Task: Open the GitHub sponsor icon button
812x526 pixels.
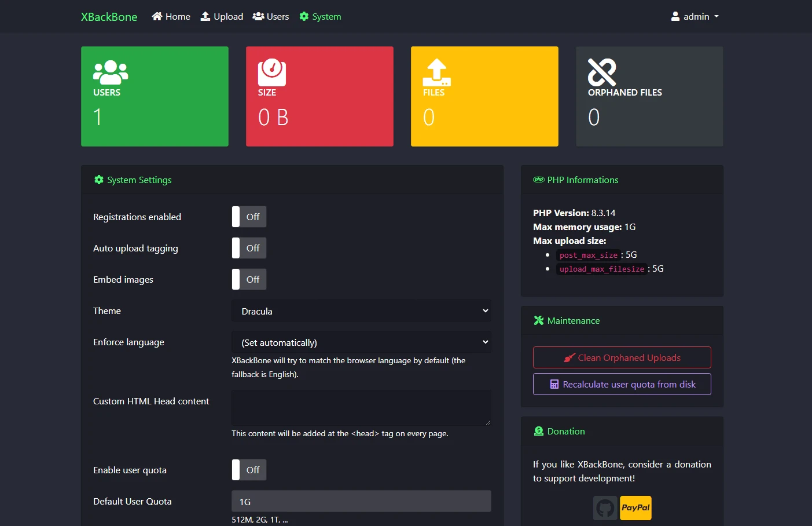Action: point(605,508)
